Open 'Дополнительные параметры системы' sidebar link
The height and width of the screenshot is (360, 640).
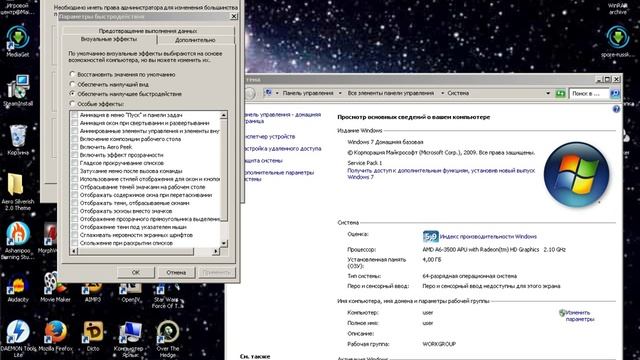click(279, 176)
